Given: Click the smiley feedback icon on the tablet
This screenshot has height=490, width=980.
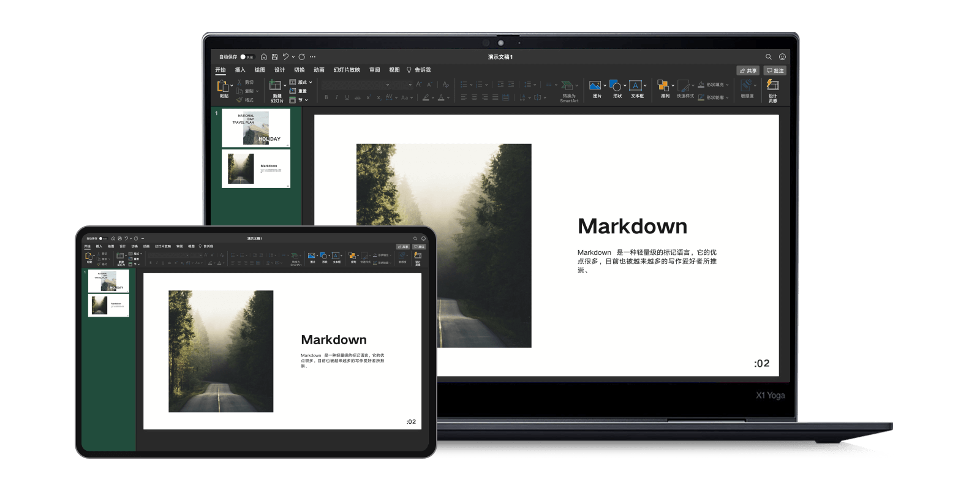Looking at the screenshot, I should pyautogui.click(x=423, y=239).
